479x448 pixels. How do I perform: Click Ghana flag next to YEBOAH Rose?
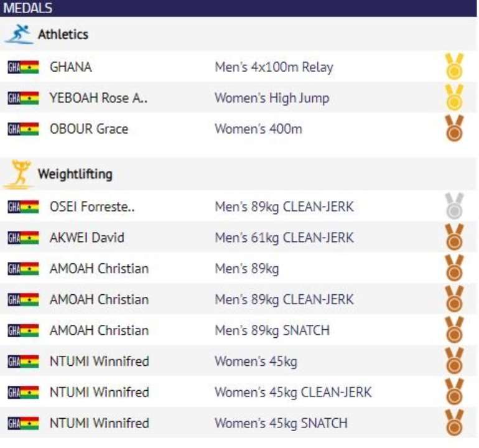pos(23,98)
